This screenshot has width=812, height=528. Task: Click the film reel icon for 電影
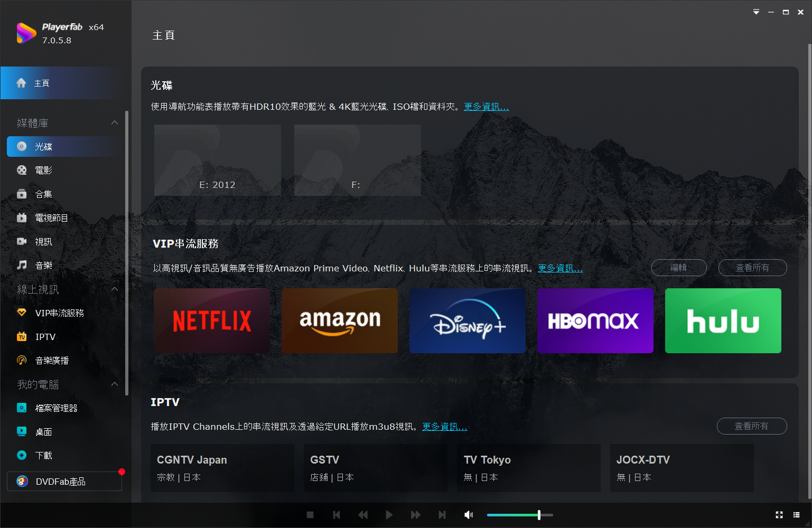coord(22,170)
